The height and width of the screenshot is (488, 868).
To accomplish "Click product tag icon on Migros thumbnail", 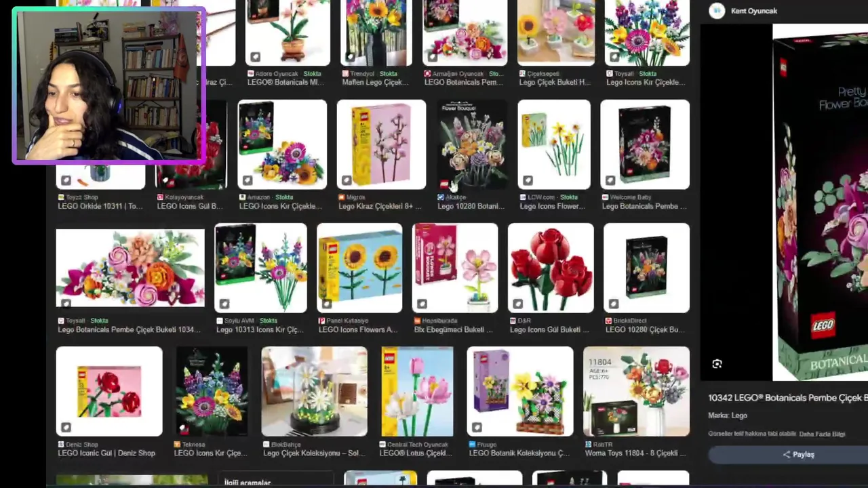I will click(x=347, y=180).
